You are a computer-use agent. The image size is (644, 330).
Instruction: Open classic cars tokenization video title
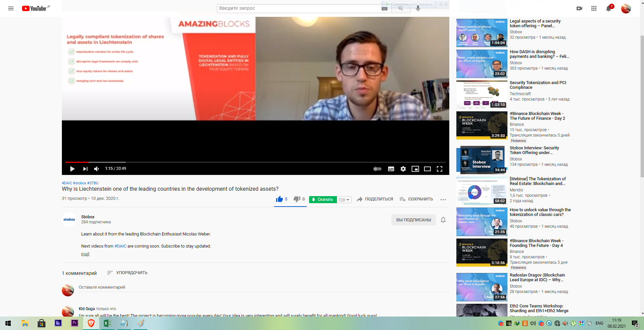click(540, 212)
